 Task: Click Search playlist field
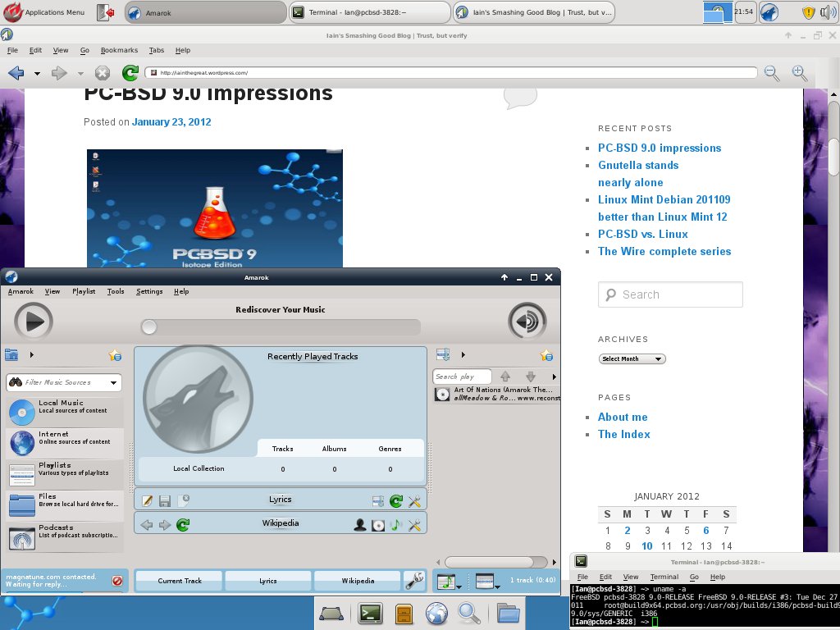[462, 377]
